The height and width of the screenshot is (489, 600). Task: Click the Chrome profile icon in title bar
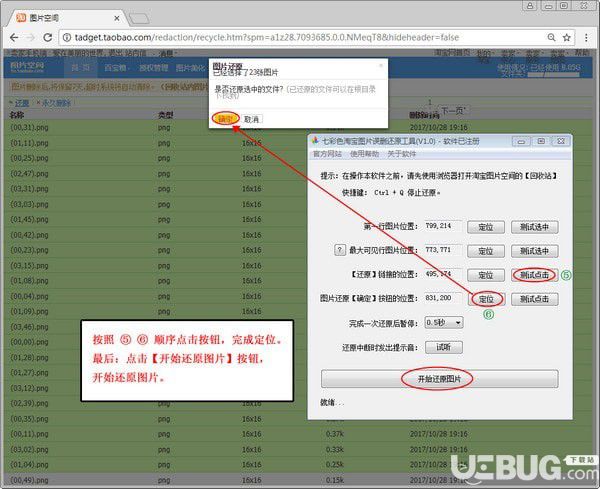point(530,5)
